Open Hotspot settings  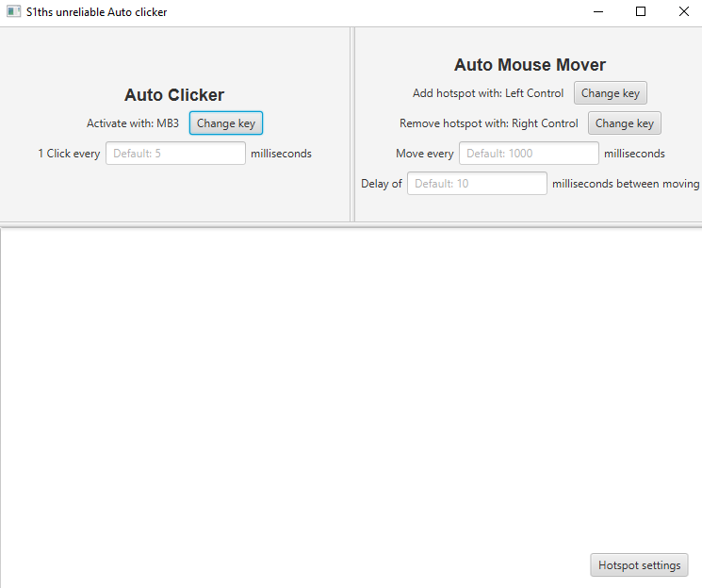click(639, 565)
